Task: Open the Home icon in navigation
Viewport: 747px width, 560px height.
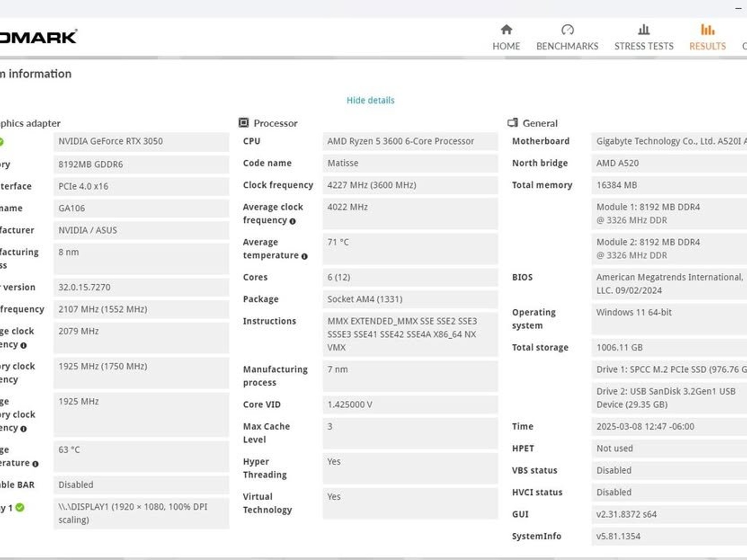Action: point(506,30)
